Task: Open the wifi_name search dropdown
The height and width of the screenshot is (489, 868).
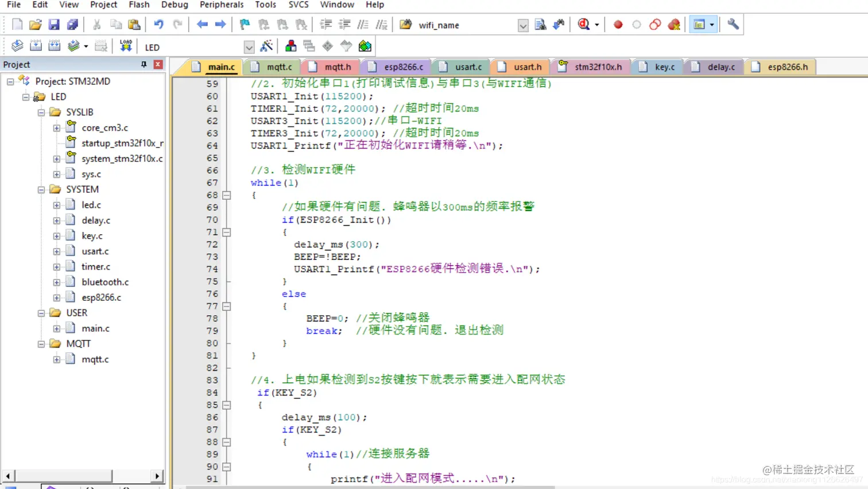Action: point(523,25)
